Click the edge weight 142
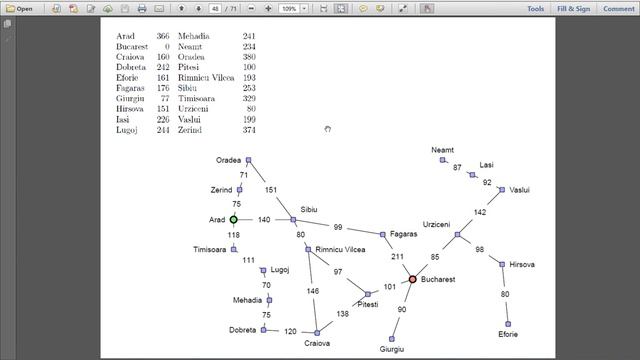This screenshot has height=360, width=640. coord(480,212)
